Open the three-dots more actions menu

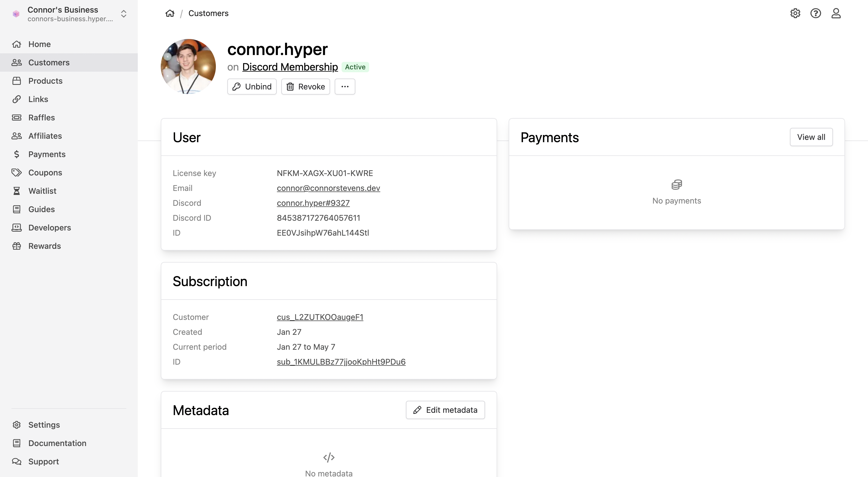point(345,87)
